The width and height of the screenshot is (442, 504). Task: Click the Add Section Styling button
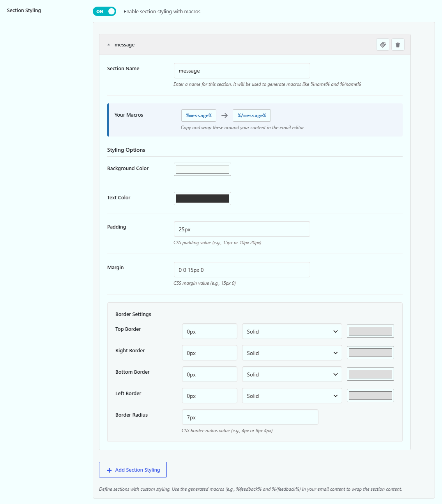[133, 470]
